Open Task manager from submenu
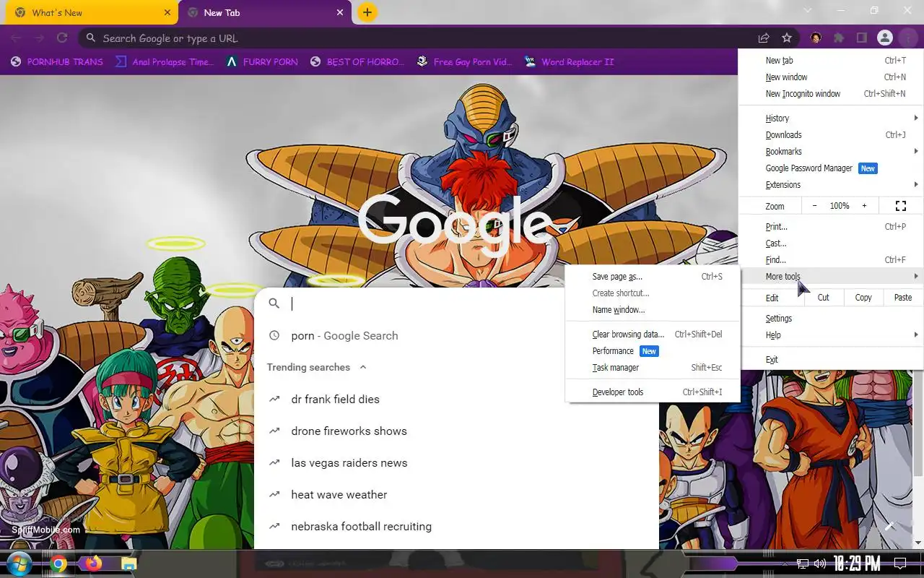This screenshot has height=578, width=924. point(653,368)
